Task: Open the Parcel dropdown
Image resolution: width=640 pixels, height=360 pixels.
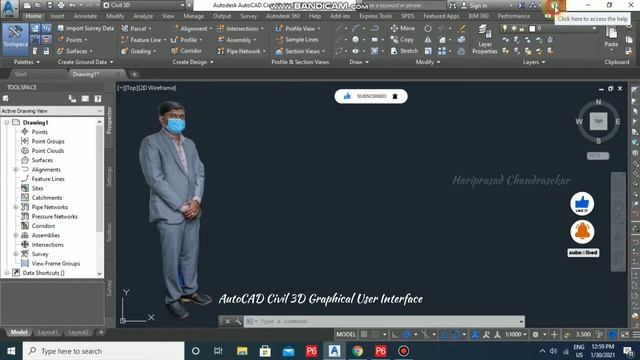Action: click(x=136, y=28)
